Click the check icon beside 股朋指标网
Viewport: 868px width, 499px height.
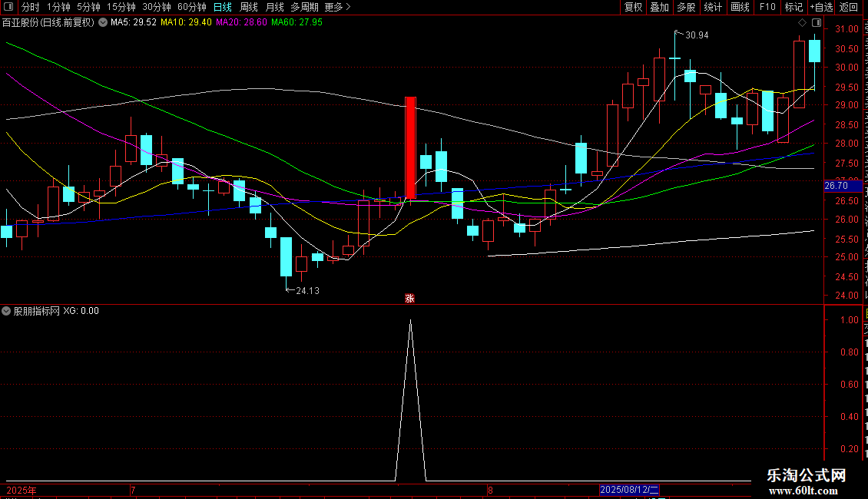[x=6, y=311]
